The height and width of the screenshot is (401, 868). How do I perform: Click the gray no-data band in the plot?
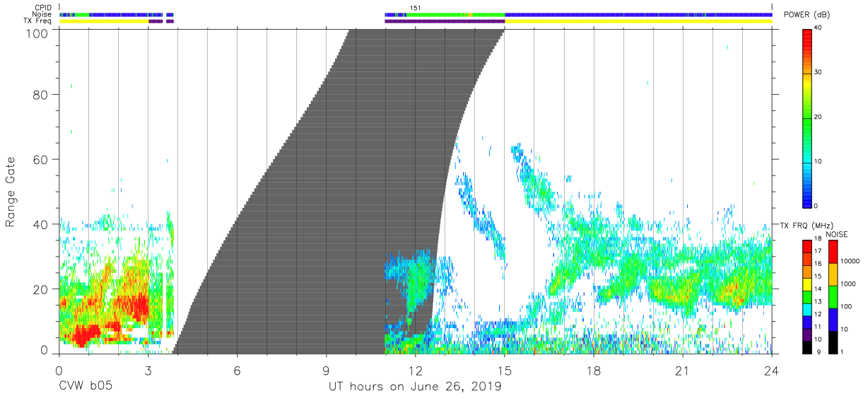339,191
